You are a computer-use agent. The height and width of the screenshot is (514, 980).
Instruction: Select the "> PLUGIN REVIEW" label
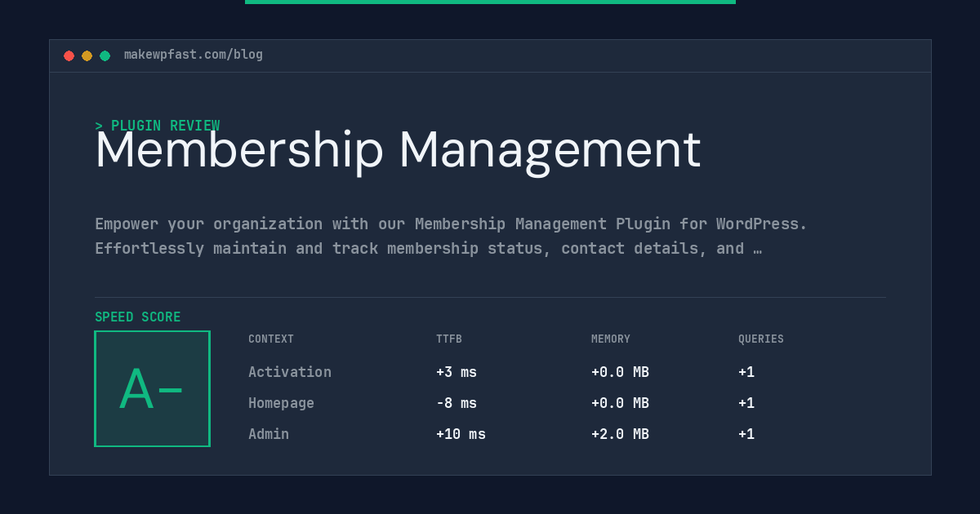[x=157, y=126]
